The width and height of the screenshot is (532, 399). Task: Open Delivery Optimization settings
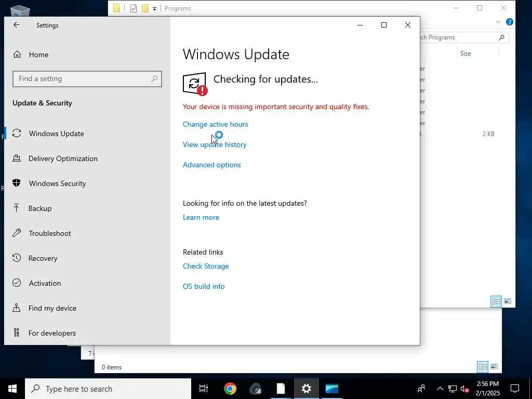point(63,158)
